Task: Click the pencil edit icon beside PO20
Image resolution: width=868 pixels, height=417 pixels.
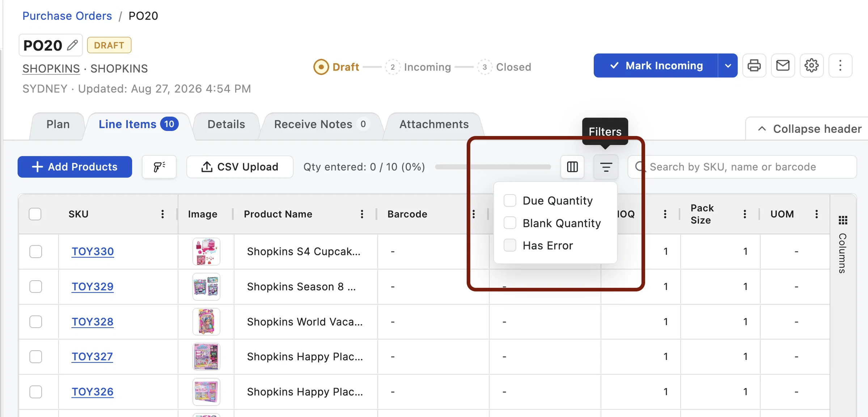Action: [72, 45]
